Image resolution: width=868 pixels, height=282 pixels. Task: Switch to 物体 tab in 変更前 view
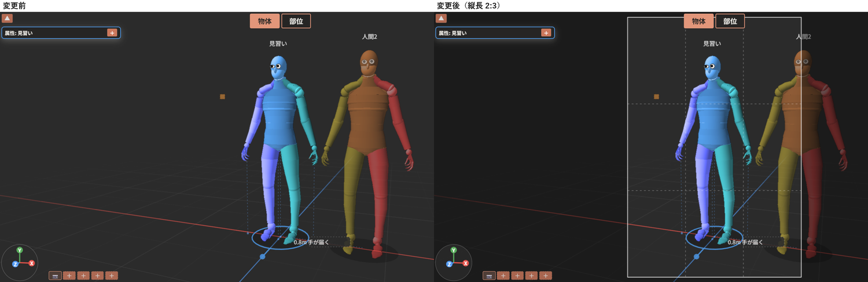click(x=265, y=21)
